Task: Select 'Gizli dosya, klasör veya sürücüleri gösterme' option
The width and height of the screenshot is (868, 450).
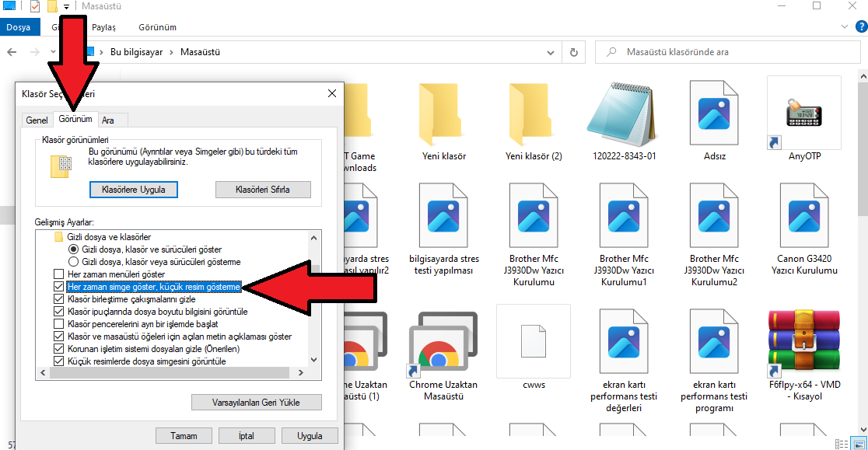Action: 74,262
